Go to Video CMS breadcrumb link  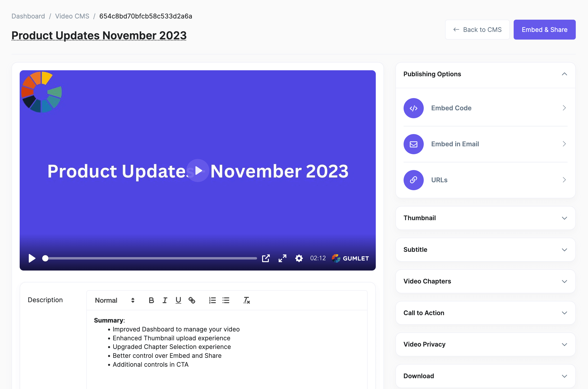(72, 16)
